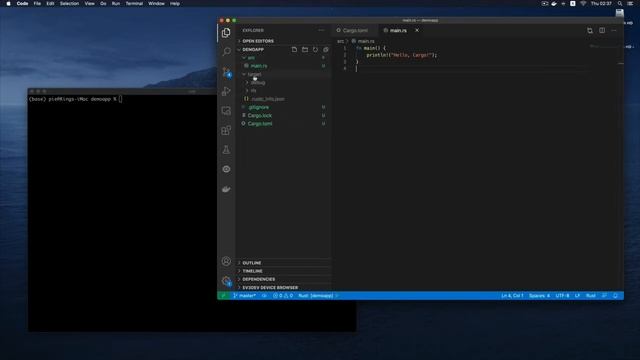Click the menu bar clock Thu 02:37
This screenshot has width=640, height=360.
pyautogui.click(x=601, y=3)
